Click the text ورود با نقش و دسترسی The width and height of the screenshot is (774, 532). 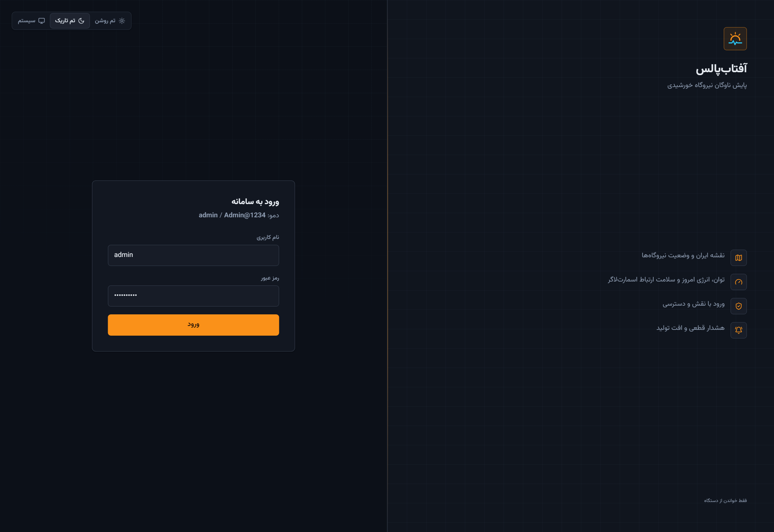tap(693, 304)
